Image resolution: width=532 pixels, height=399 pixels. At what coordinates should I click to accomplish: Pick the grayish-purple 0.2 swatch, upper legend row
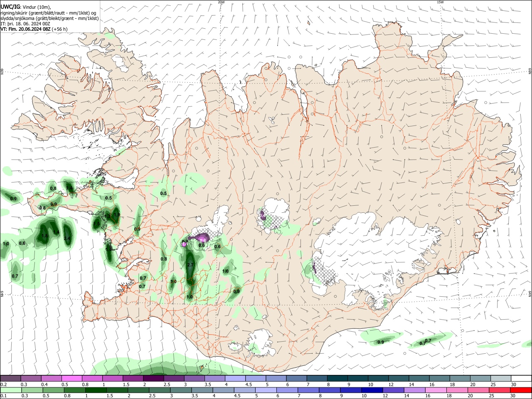click(10, 379)
